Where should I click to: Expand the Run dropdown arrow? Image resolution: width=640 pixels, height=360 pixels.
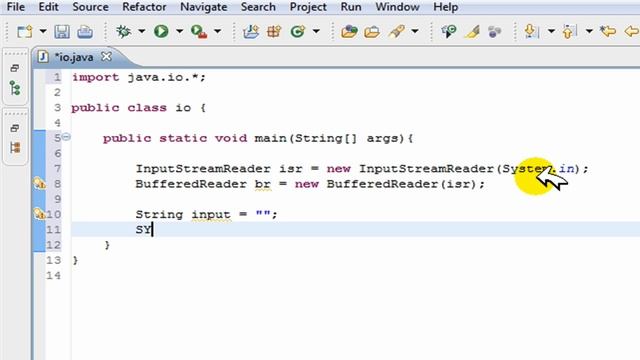coord(179,31)
